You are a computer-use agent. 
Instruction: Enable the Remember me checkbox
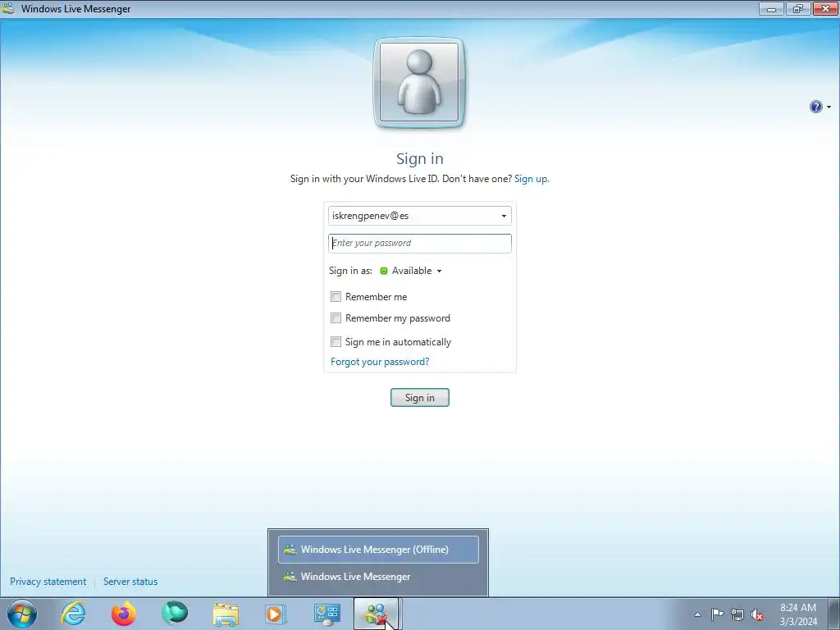coord(336,296)
